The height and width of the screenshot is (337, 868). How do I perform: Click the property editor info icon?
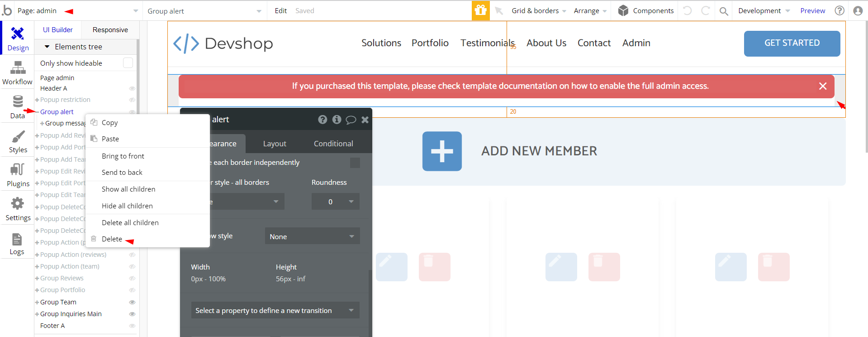click(337, 119)
